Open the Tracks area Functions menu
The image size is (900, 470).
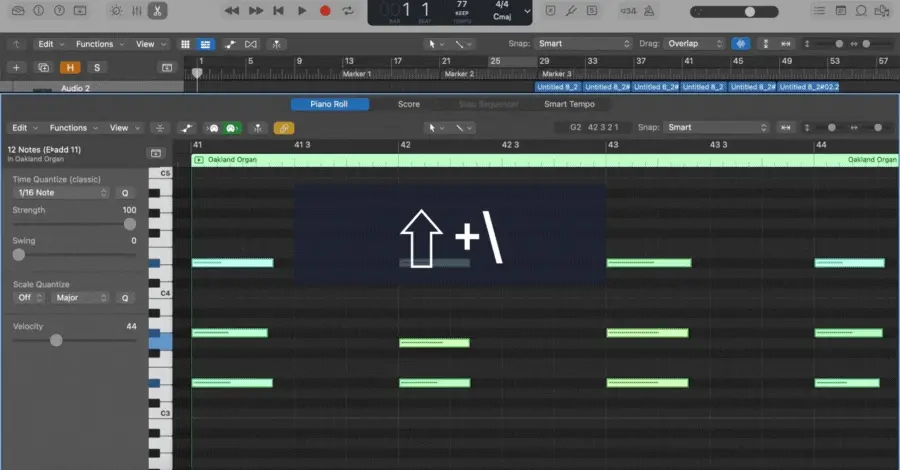coord(99,44)
